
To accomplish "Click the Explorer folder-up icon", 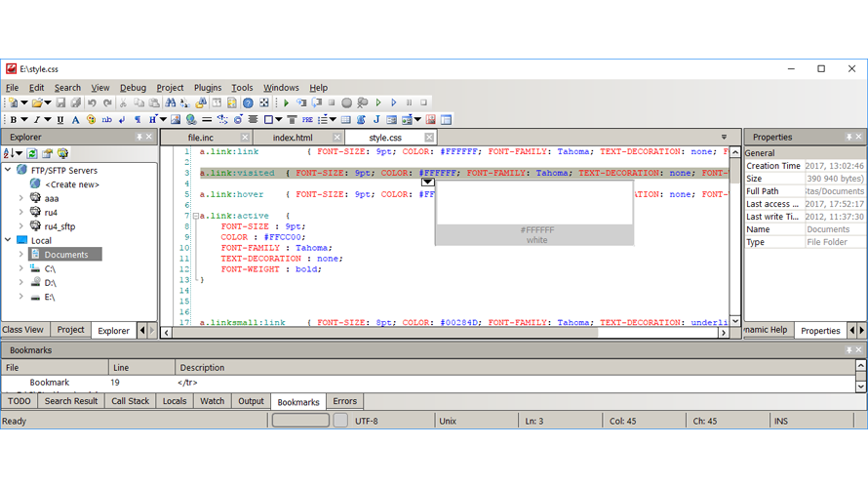I will 47,153.
